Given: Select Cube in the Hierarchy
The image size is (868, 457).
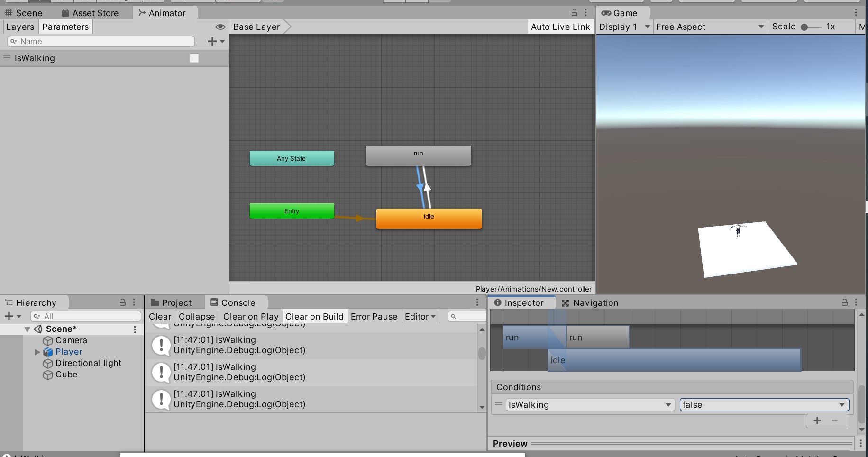Looking at the screenshot, I should 66,375.
